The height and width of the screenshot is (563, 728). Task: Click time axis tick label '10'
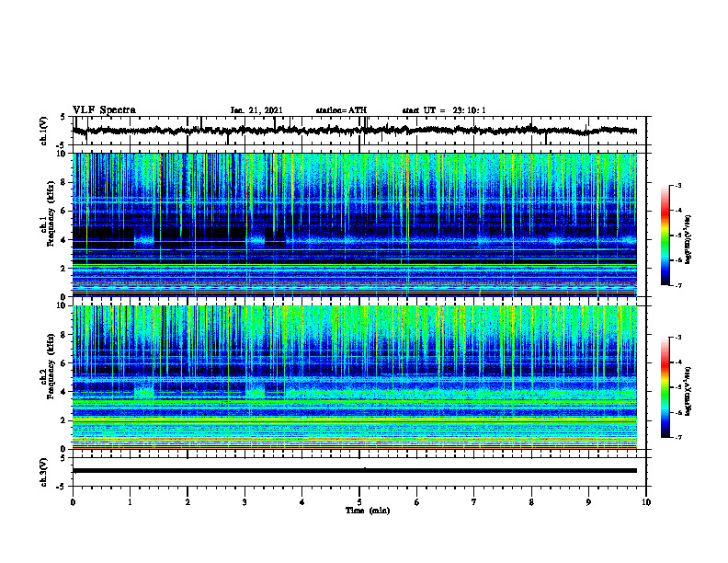point(646,502)
